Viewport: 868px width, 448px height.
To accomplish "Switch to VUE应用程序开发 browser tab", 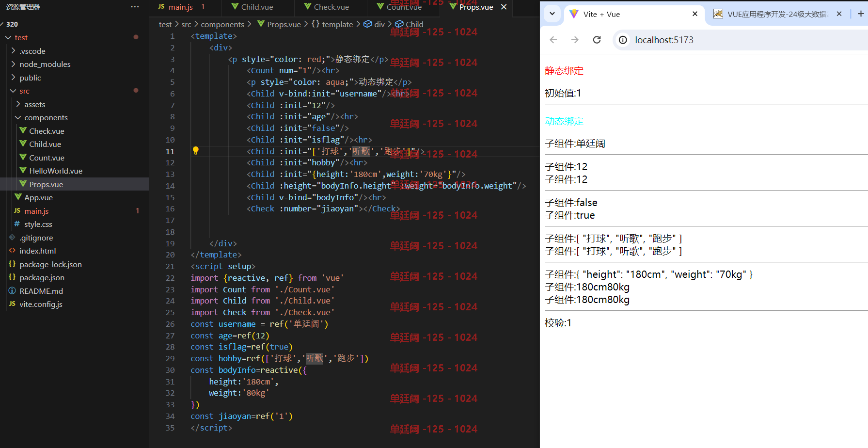I will click(x=778, y=14).
